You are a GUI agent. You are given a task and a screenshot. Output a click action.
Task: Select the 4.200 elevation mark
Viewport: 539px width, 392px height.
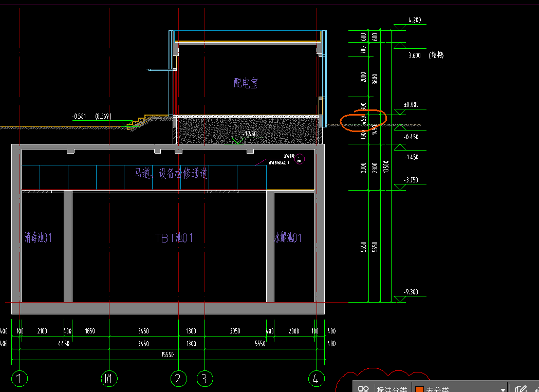click(x=415, y=20)
